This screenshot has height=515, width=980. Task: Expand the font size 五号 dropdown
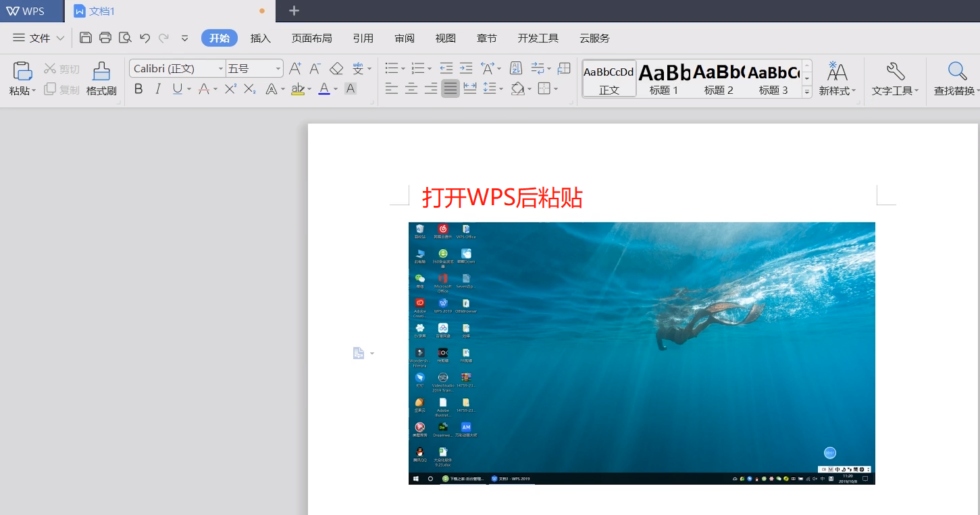(278, 69)
